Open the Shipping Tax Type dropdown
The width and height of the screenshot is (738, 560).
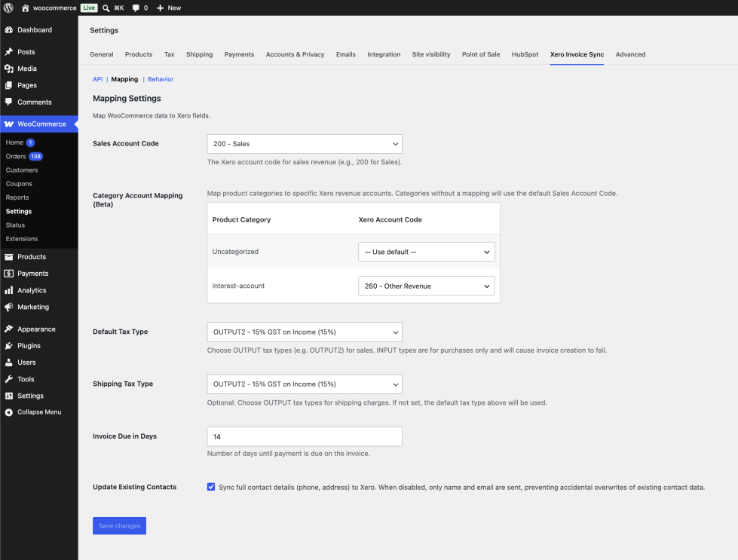305,384
